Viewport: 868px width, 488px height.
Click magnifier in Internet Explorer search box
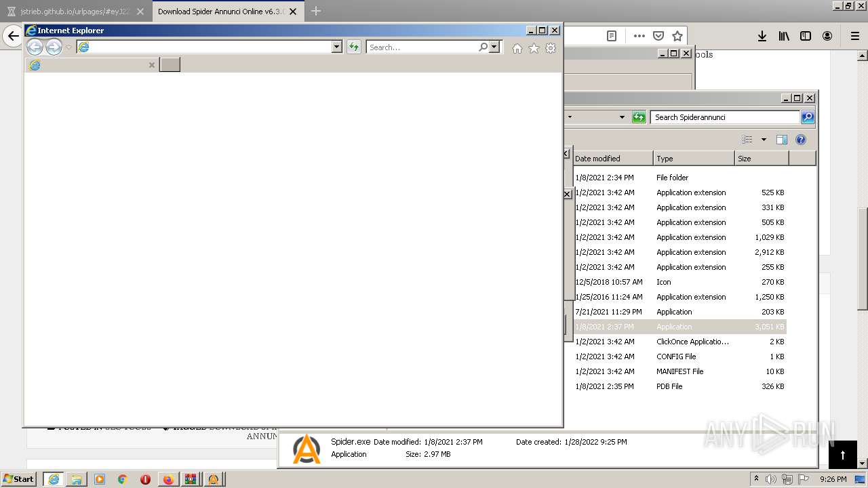(x=483, y=47)
